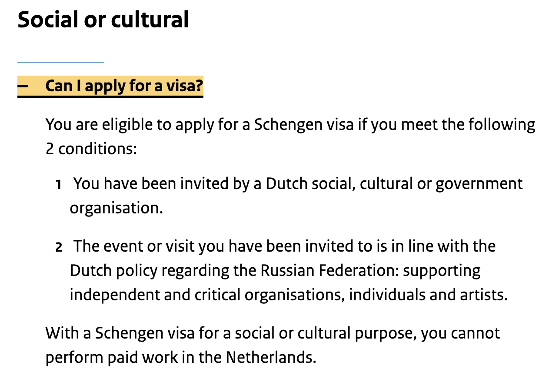
Task: Click the line "independent and critical organisations, individuals and artists."
Action: pos(288,295)
